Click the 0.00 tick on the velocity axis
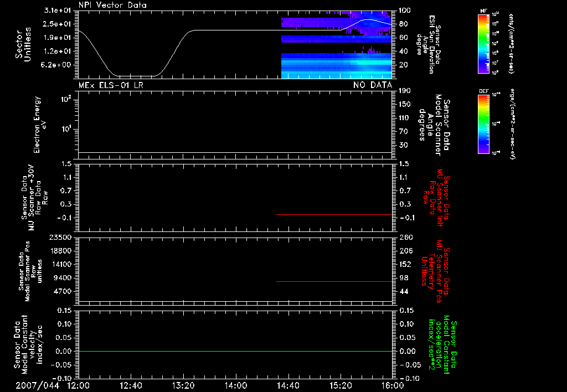Screen dimensions: 567x392 click(x=64, y=351)
